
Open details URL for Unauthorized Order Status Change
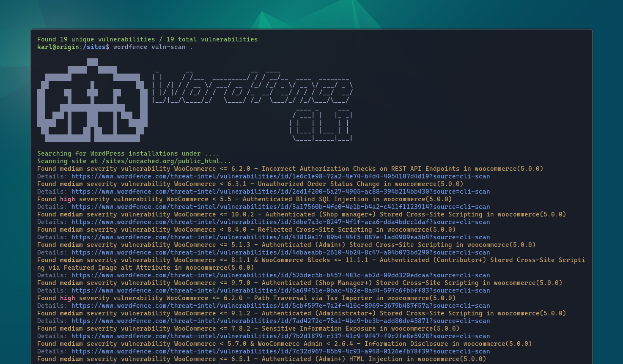point(280,192)
